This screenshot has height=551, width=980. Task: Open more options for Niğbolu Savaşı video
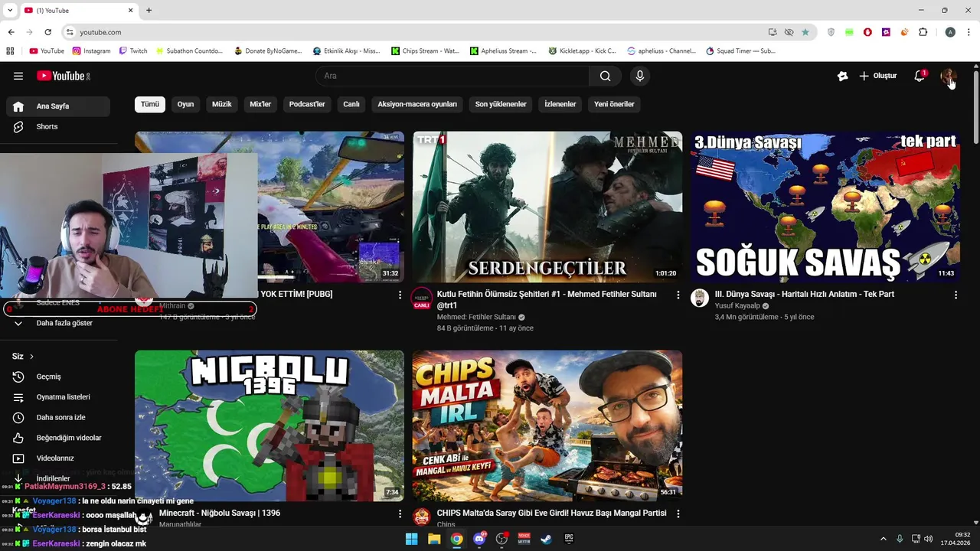click(400, 514)
